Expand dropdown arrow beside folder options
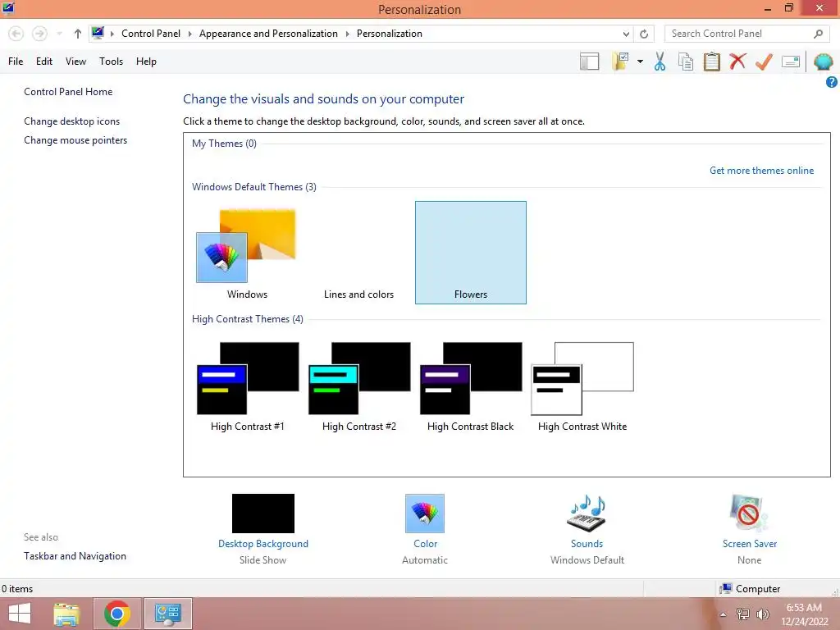840x630 pixels. click(640, 62)
